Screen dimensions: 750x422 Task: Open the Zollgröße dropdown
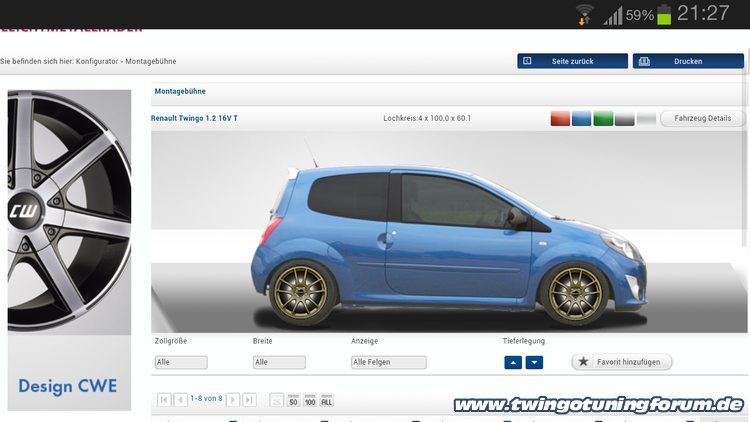(181, 362)
